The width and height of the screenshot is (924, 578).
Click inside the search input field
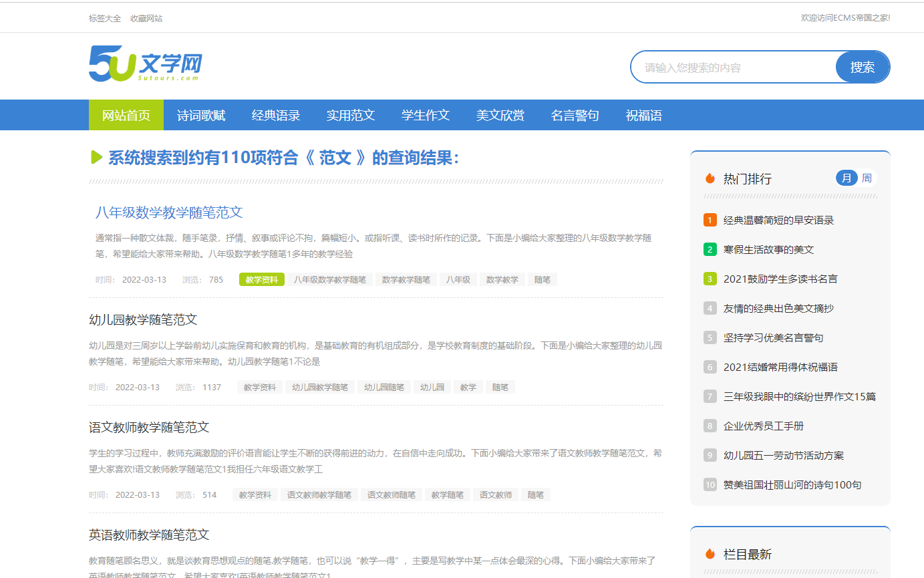(728, 67)
